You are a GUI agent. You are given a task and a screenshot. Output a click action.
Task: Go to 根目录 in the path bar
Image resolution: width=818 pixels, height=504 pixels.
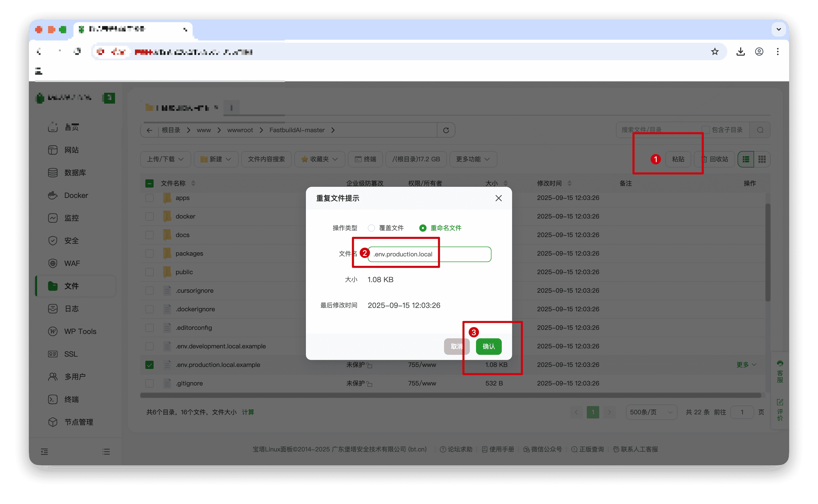click(171, 130)
